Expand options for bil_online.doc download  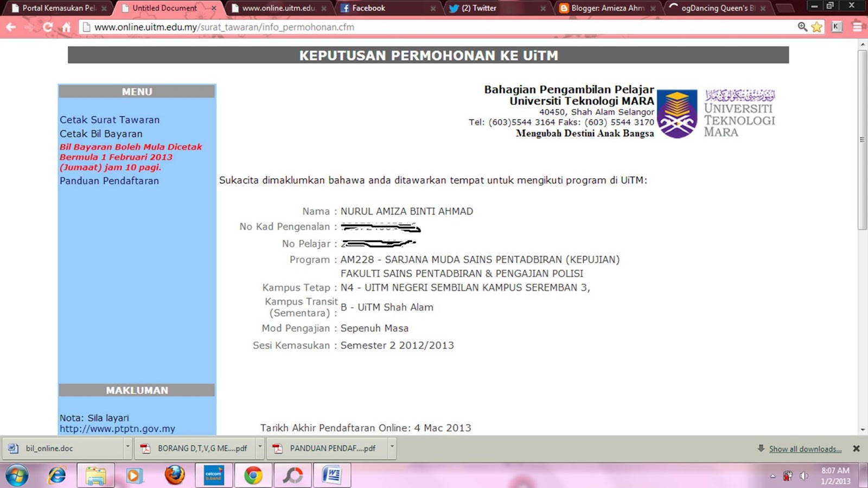click(x=128, y=448)
